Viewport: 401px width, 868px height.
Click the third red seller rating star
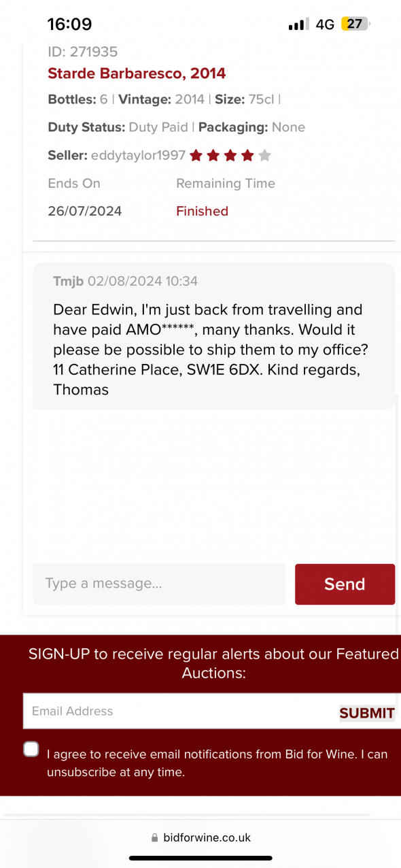click(x=230, y=156)
